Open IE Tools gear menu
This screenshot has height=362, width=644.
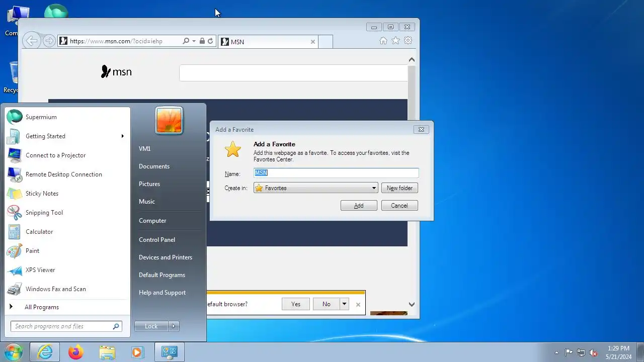pyautogui.click(x=408, y=41)
